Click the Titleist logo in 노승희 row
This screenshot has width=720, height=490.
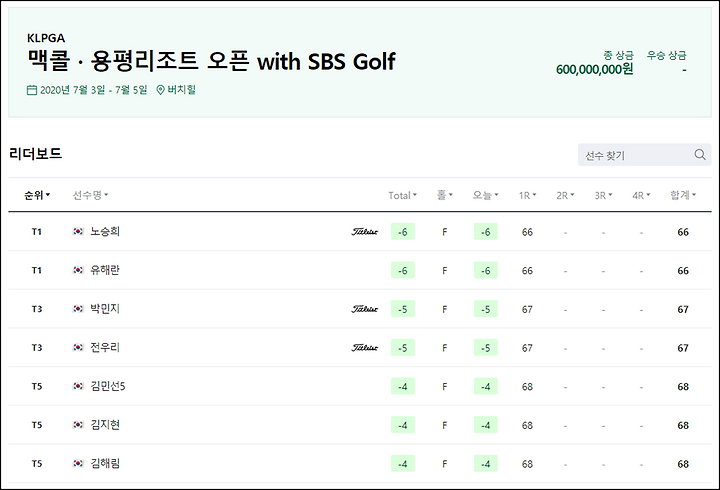(365, 232)
